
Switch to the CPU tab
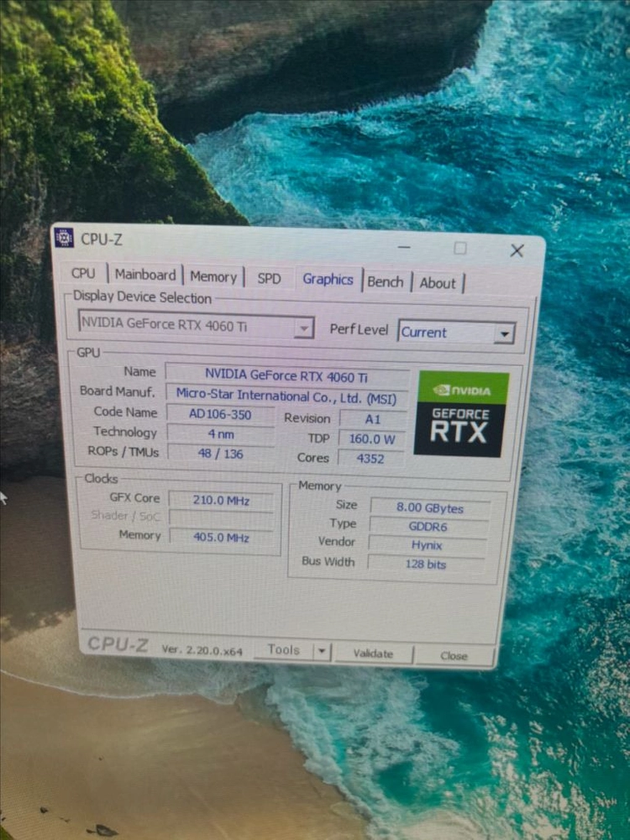click(83, 273)
